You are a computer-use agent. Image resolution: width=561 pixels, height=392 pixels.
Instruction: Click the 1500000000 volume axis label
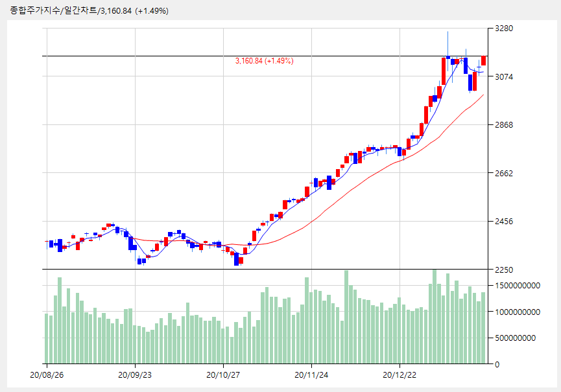point(518,286)
